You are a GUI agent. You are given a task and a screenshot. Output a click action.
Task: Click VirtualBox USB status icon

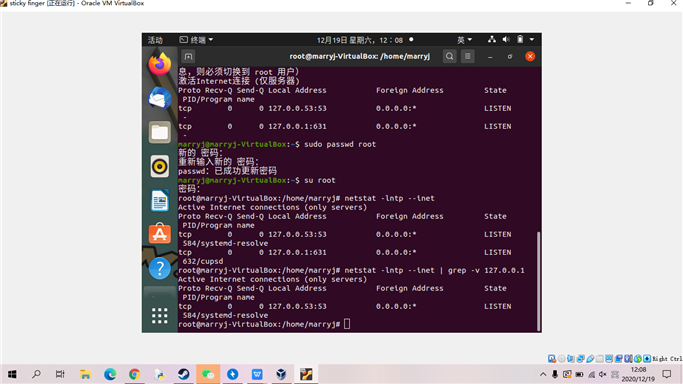tap(590, 359)
